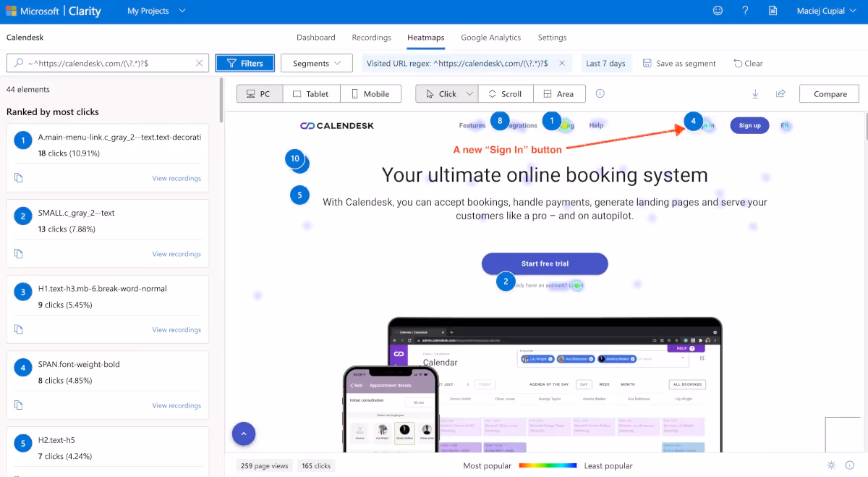Click the share heatmap icon
Image resolution: width=868 pixels, height=477 pixels.
[780, 94]
